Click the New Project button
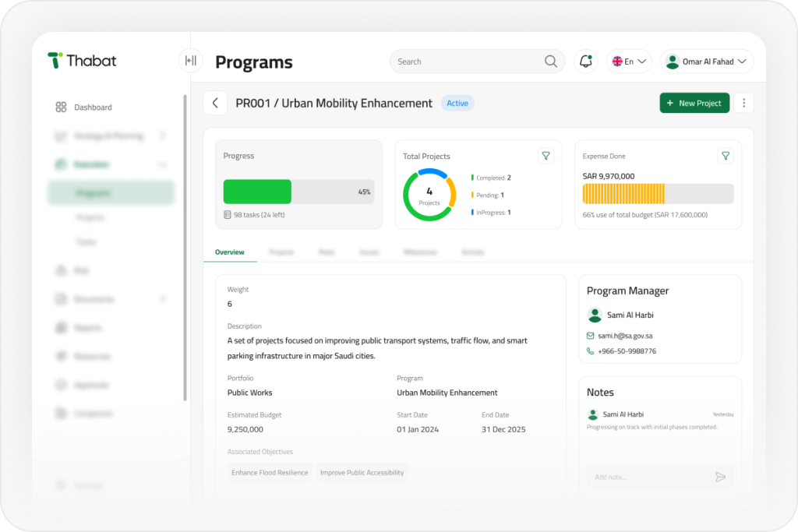The image size is (798, 532). tap(694, 104)
